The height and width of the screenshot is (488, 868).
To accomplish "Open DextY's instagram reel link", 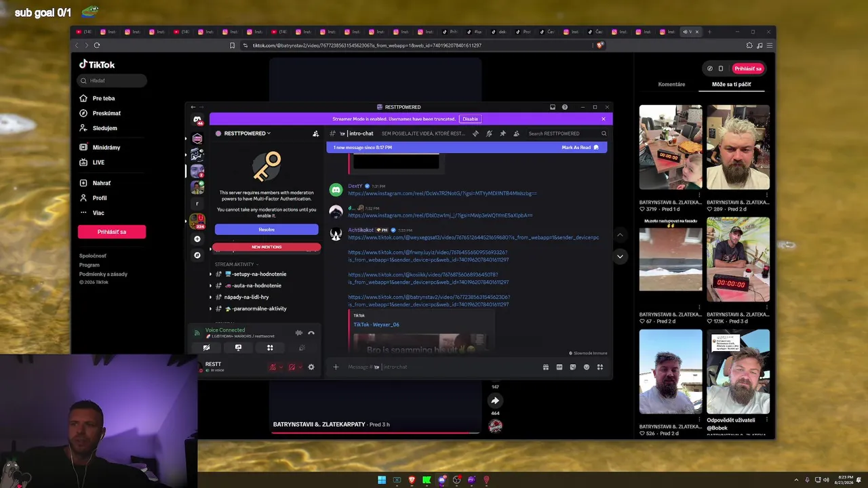I will (442, 193).
